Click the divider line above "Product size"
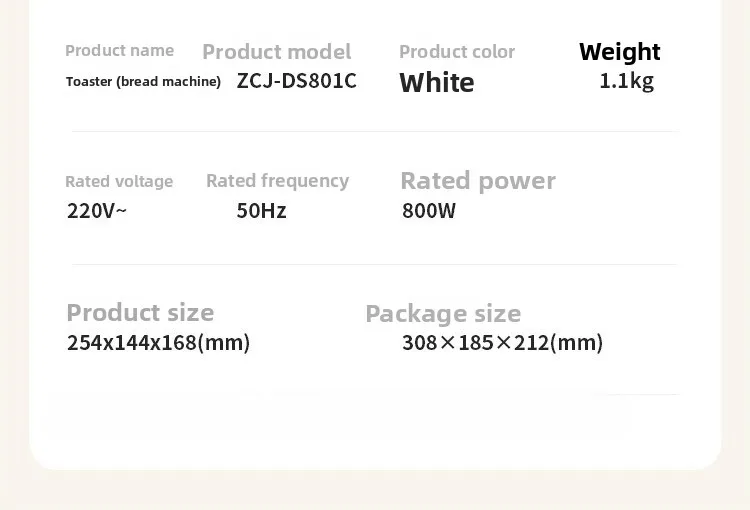750x510 pixels. (x=375, y=264)
